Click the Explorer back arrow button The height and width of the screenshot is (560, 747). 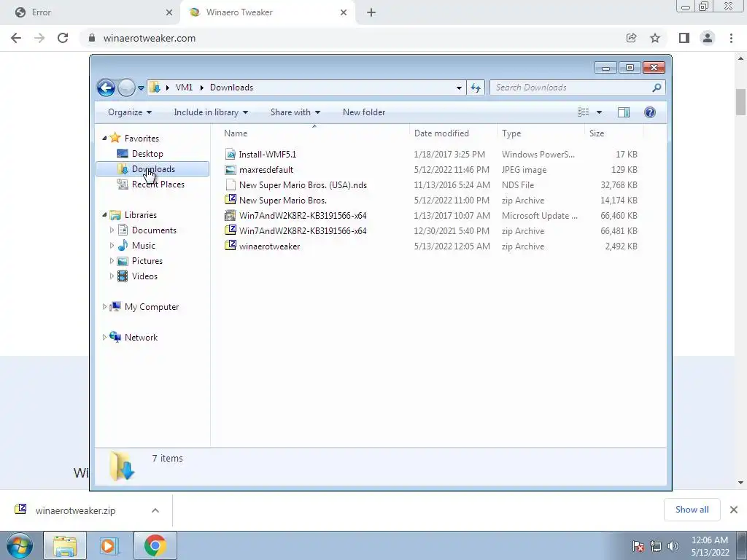click(x=106, y=87)
